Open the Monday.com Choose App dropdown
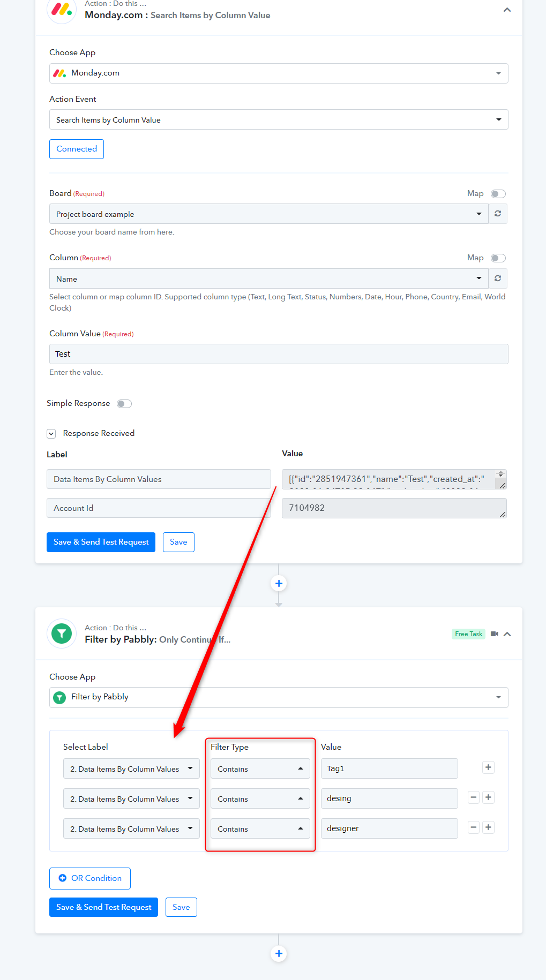 [x=279, y=73]
